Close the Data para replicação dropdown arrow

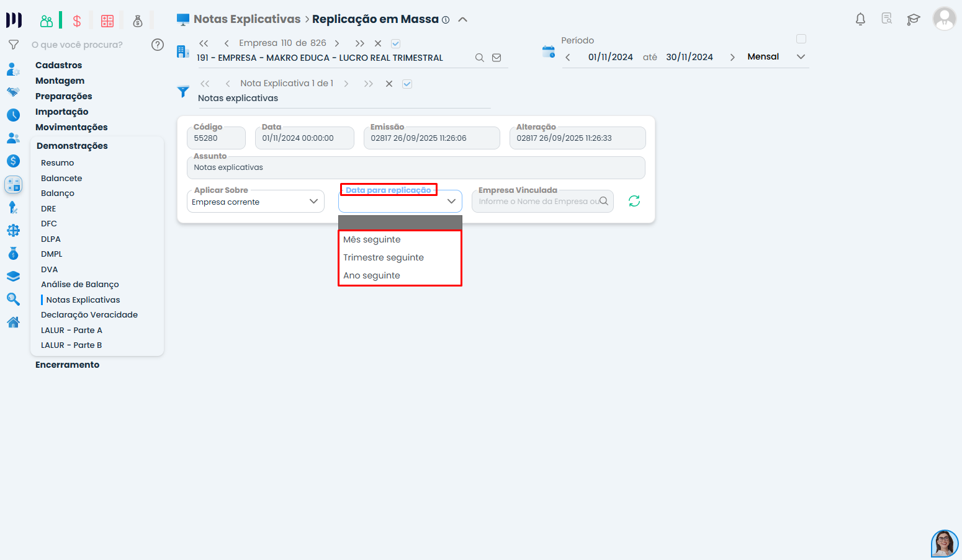click(x=451, y=201)
